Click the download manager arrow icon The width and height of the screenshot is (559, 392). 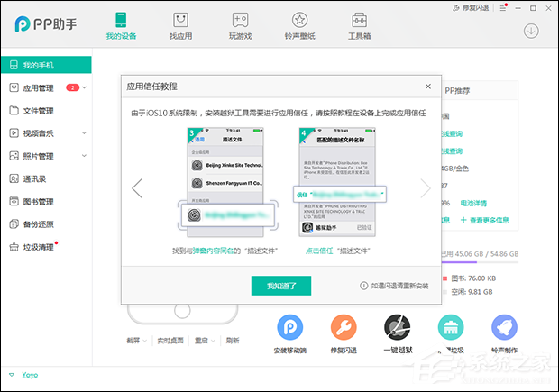(x=531, y=31)
